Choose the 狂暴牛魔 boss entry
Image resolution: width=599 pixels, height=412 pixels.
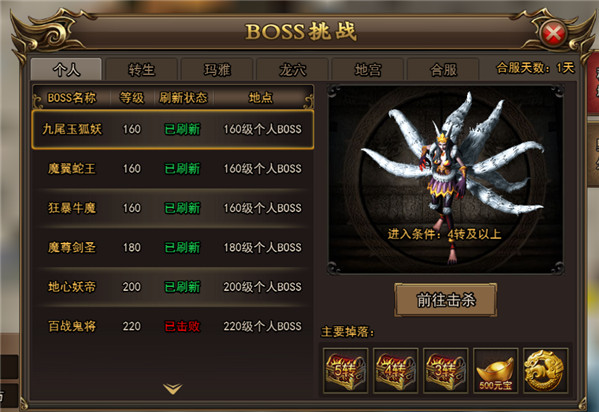(173, 208)
